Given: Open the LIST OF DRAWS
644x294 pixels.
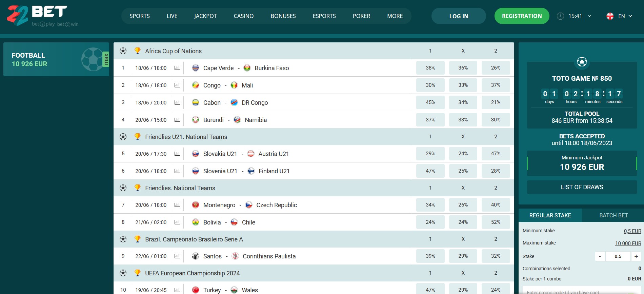Looking at the screenshot, I should pos(582,187).
